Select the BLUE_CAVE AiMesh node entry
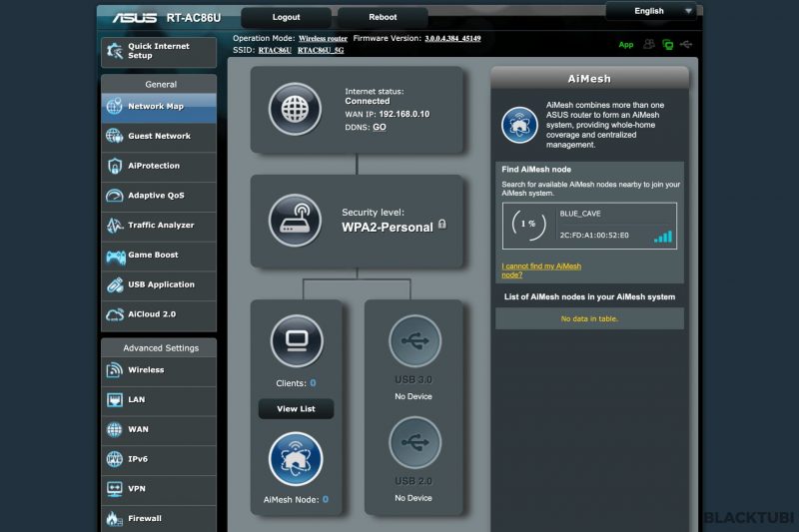799x532 pixels. [589, 226]
